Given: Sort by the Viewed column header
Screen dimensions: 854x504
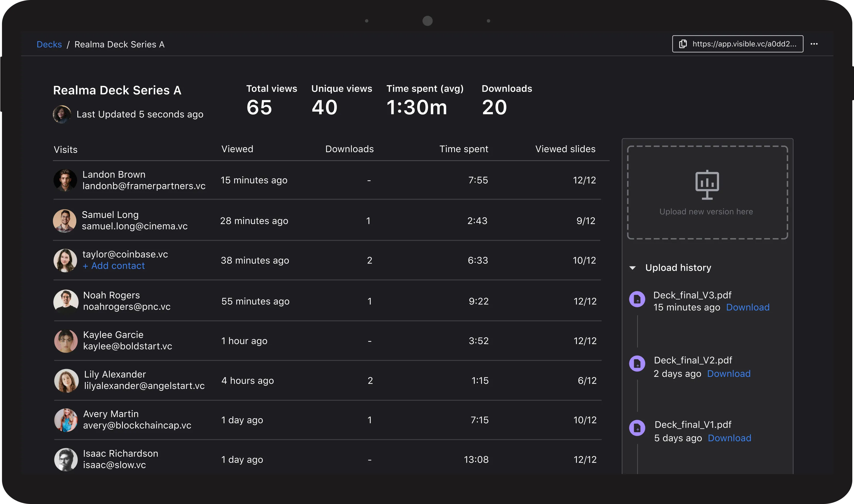Looking at the screenshot, I should (237, 149).
